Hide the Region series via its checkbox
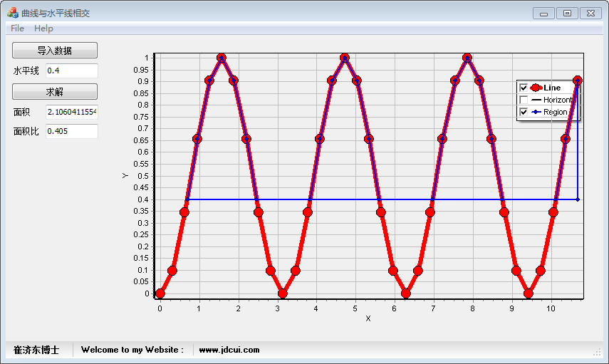 coord(524,112)
